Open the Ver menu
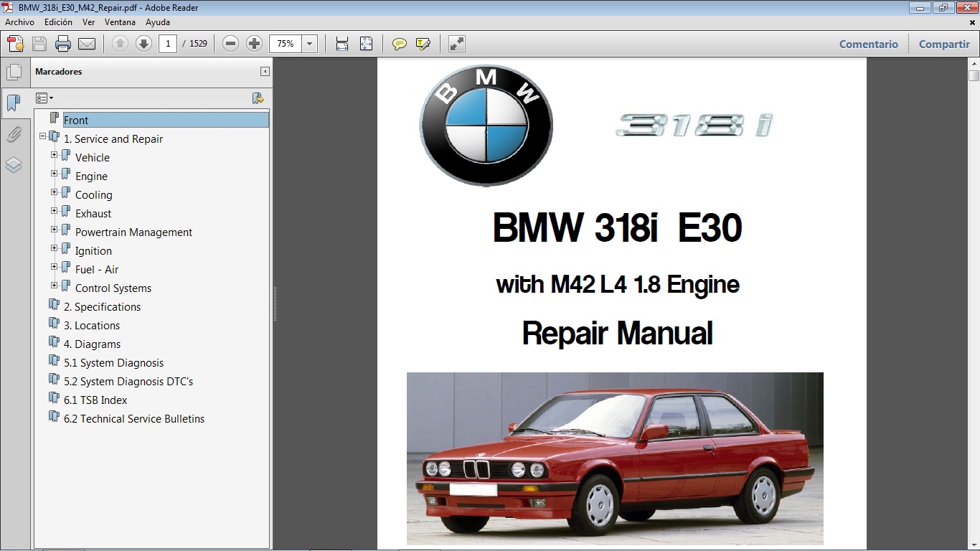 pos(88,22)
